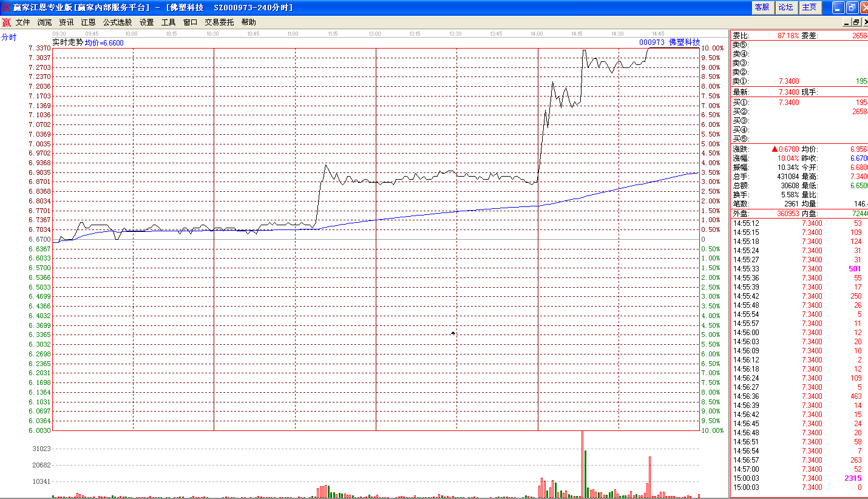Open the 窗口 menu
This screenshot has height=499, width=868.
point(190,22)
